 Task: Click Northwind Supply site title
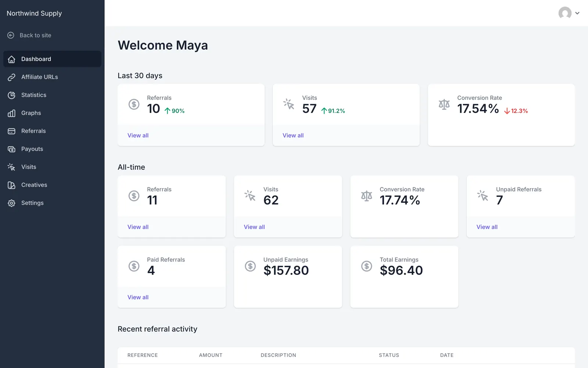(x=34, y=13)
